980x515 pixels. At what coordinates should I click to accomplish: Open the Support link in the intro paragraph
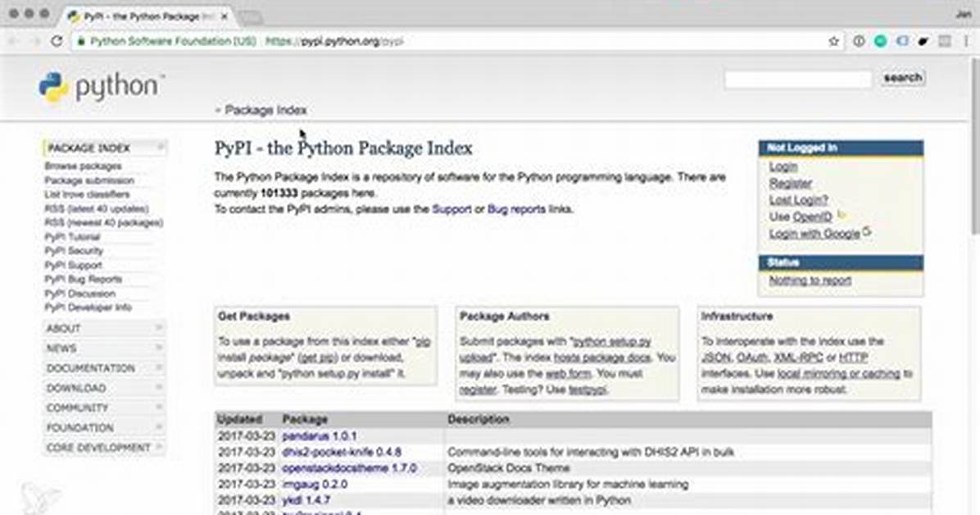coord(451,209)
